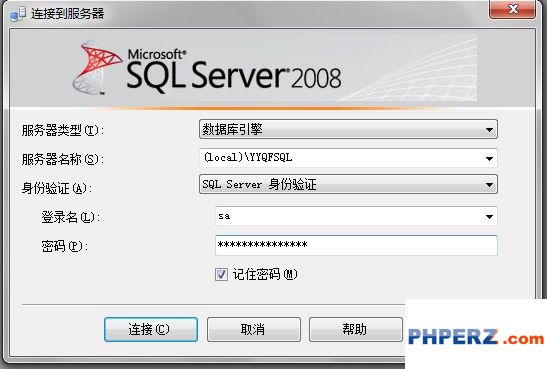Click the 连接到服务器 title text
The height and width of the screenshot is (369, 547).
pyautogui.click(x=67, y=14)
